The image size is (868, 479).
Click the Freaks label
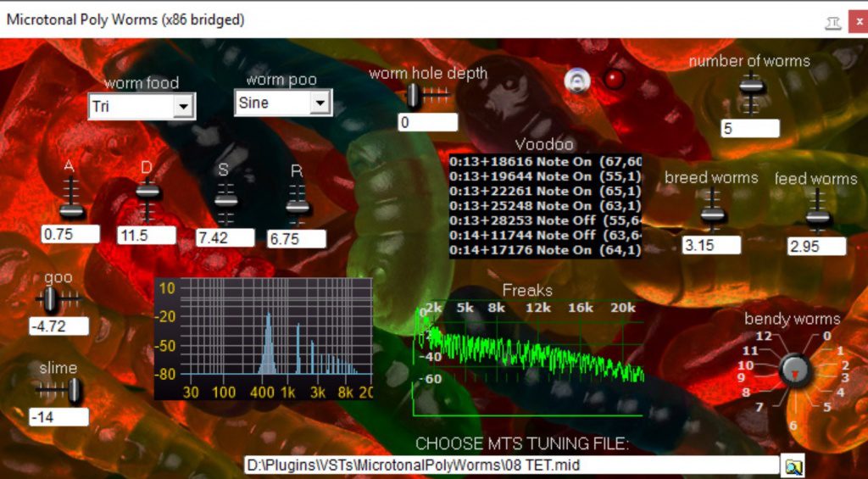point(527,290)
